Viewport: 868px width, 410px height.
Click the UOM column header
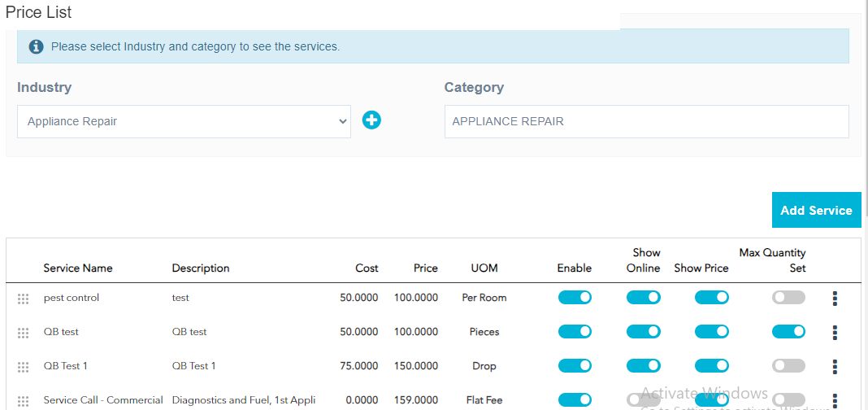pos(484,268)
